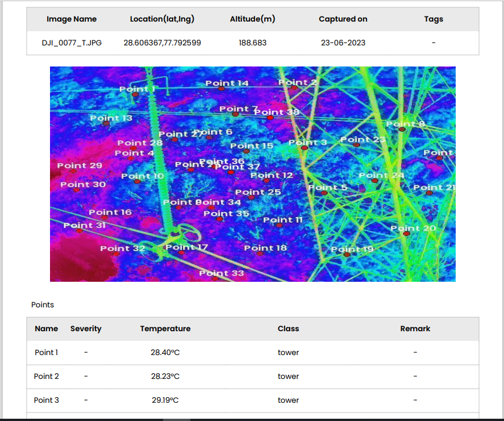
Task: Click the Point 1 marker on thermal image
Action: pos(135,95)
